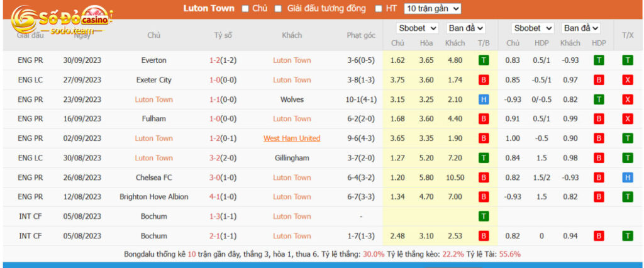Click the Tỷ số column header

223,35
